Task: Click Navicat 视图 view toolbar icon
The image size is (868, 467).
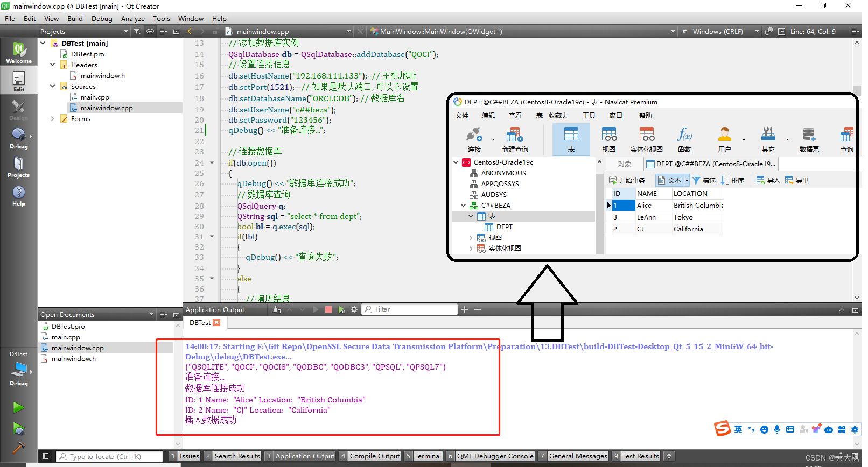Action: (x=609, y=140)
